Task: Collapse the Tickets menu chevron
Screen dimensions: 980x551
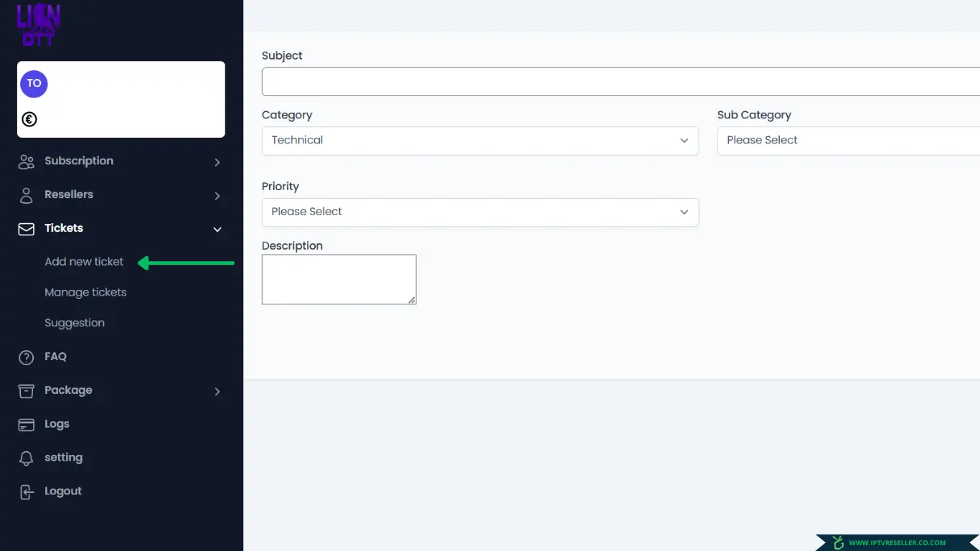Action: tap(217, 230)
